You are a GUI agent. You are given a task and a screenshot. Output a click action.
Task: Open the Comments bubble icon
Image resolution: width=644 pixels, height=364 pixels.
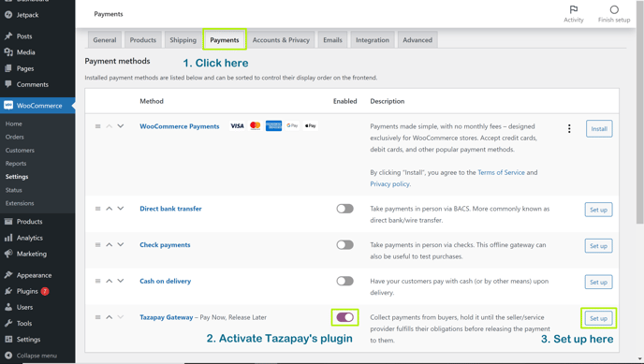(8, 84)
